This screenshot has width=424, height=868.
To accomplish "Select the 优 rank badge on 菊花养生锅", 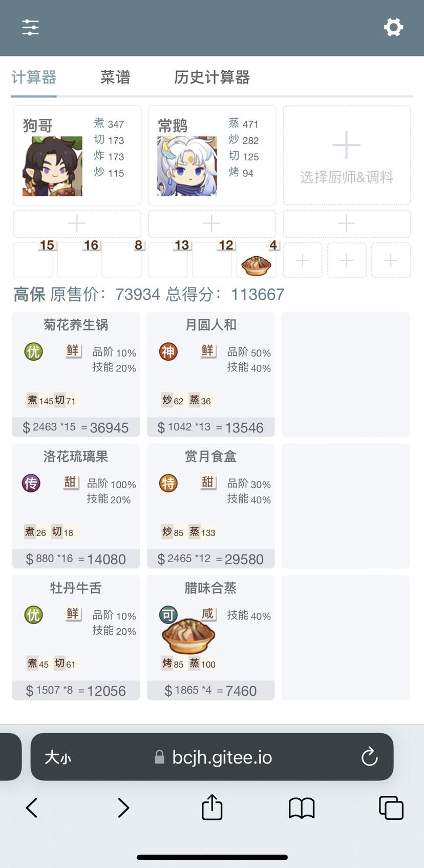I will tap(33, 352).
